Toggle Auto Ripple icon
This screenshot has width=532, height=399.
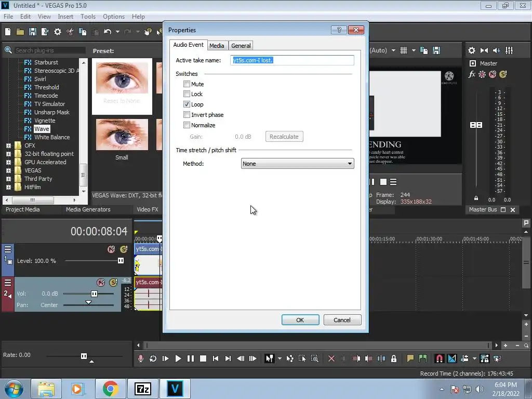[x=464, y=358]
